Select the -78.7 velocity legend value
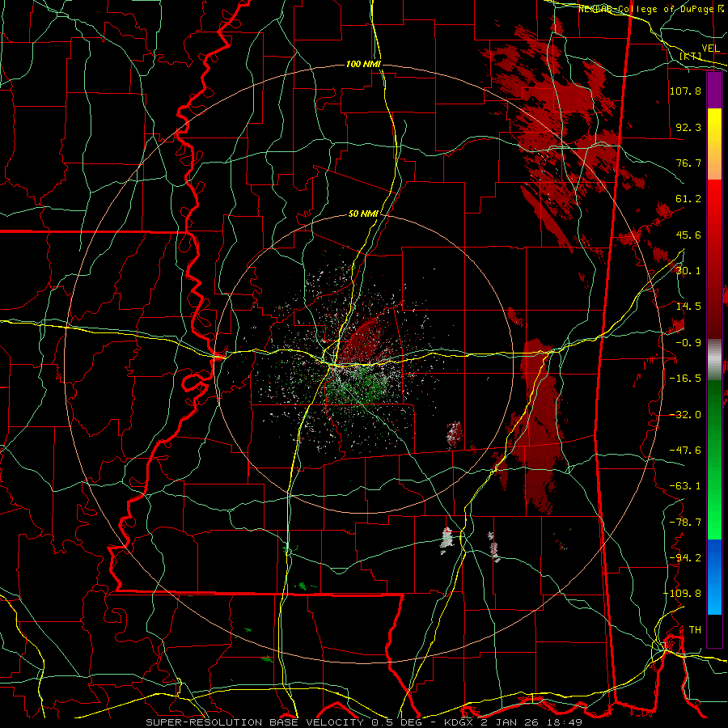Viewport: 728px width, 728px height. coord(685,523)
